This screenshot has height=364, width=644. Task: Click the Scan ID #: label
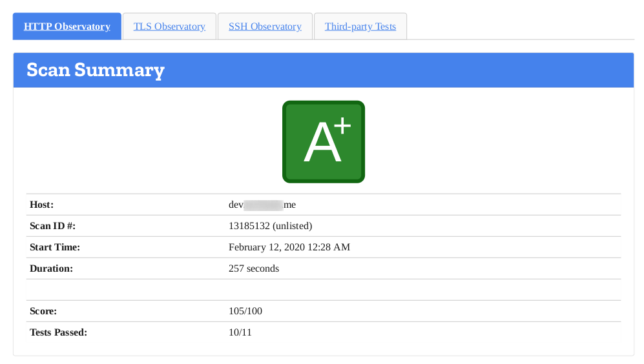pyautogui.click(x=52, y=226)
